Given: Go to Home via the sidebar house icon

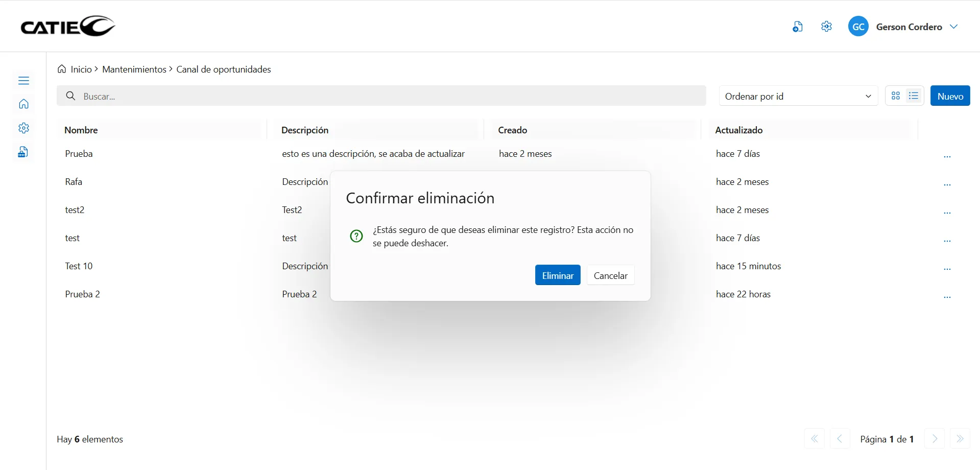Looking at the screenshot, I should pyautogui.click(x=23, y=104).
